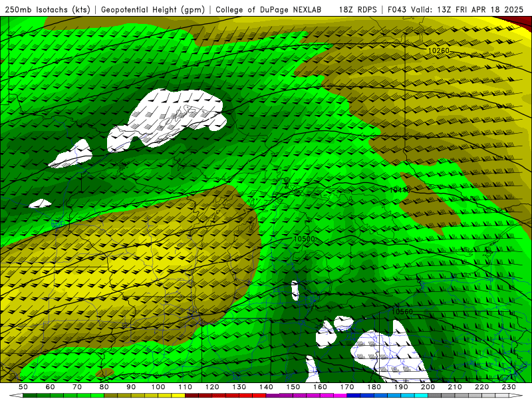Click the 170 value on the color scale
Viewport: 532px width, 399px height.
point(347,387)
